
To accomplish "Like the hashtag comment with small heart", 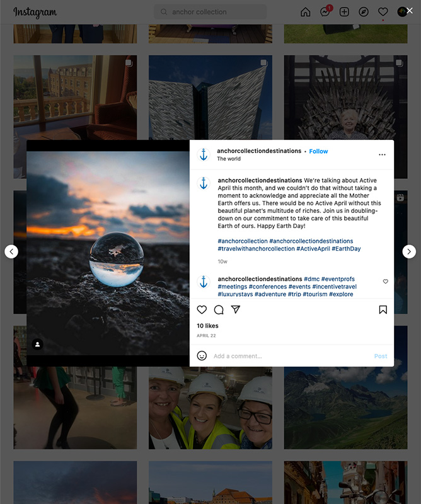I will (385, 281).
